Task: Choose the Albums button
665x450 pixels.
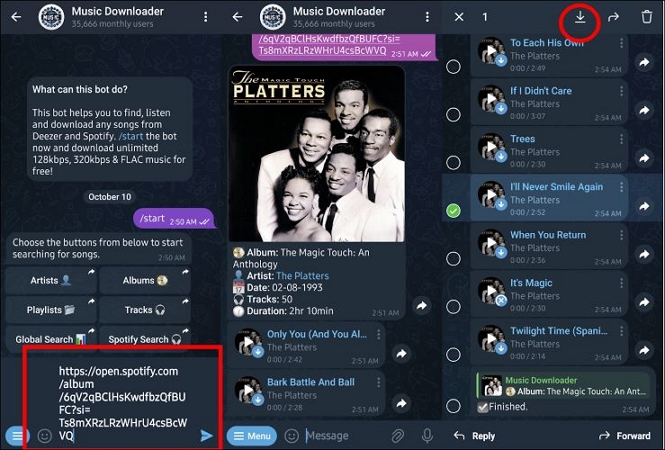Action: (145, 280)
